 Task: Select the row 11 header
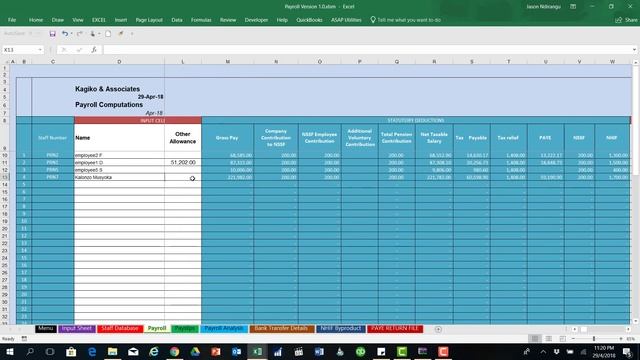(x=5, y=162)
